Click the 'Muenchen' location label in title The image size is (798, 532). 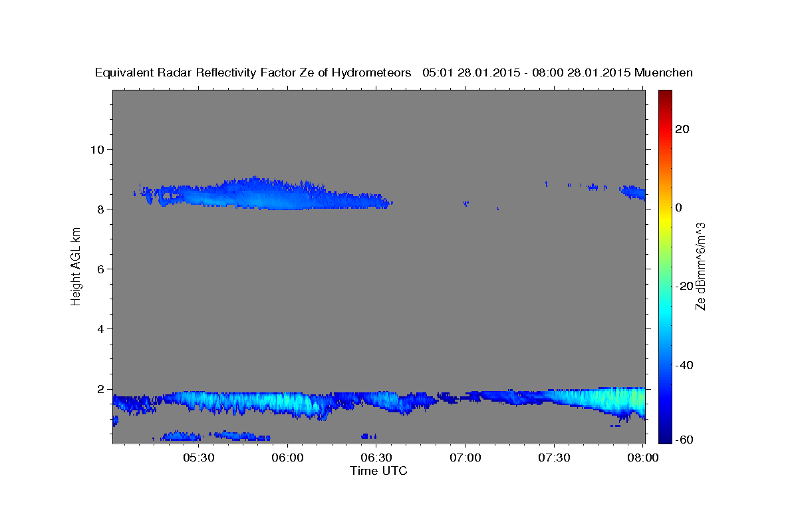coord(664,72)
